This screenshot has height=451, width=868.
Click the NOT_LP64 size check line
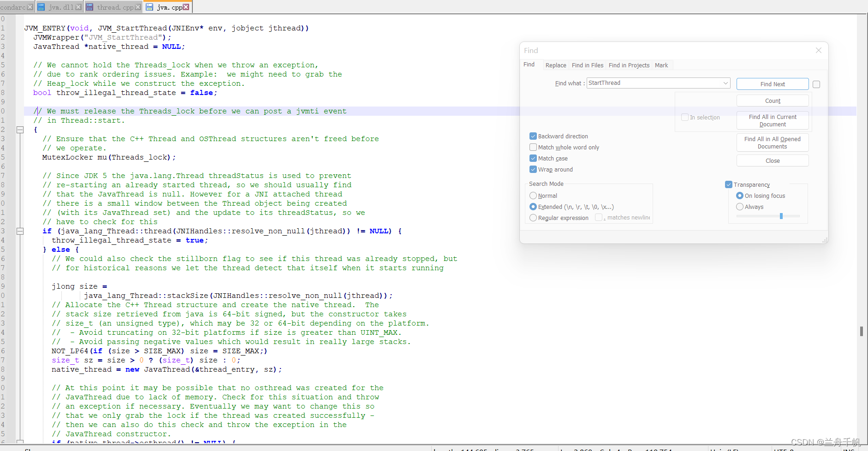(x=160, y=351)
